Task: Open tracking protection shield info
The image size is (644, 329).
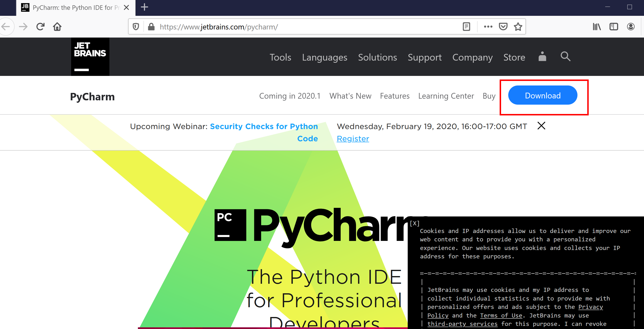Action: (x=136, y=27)
